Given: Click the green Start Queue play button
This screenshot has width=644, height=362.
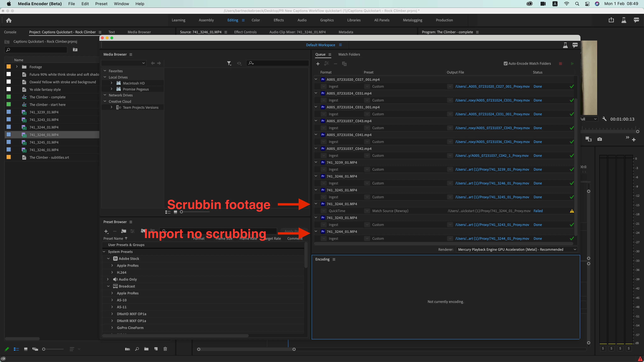Looking at the screenshot, I should (572, 64).
